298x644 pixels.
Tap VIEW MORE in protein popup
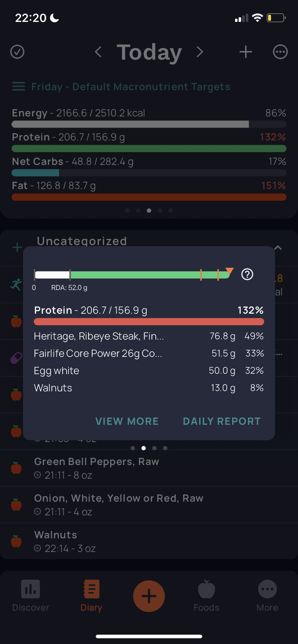(x=127, y=421)
